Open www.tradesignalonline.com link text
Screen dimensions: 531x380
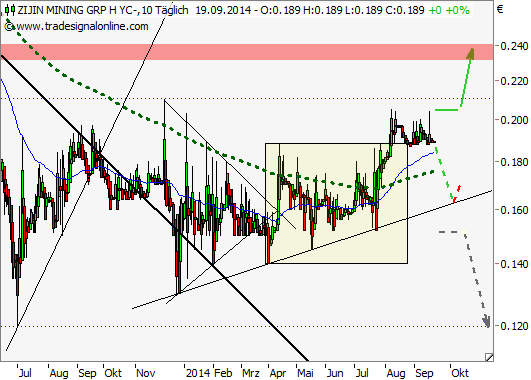tap(82, 26)
